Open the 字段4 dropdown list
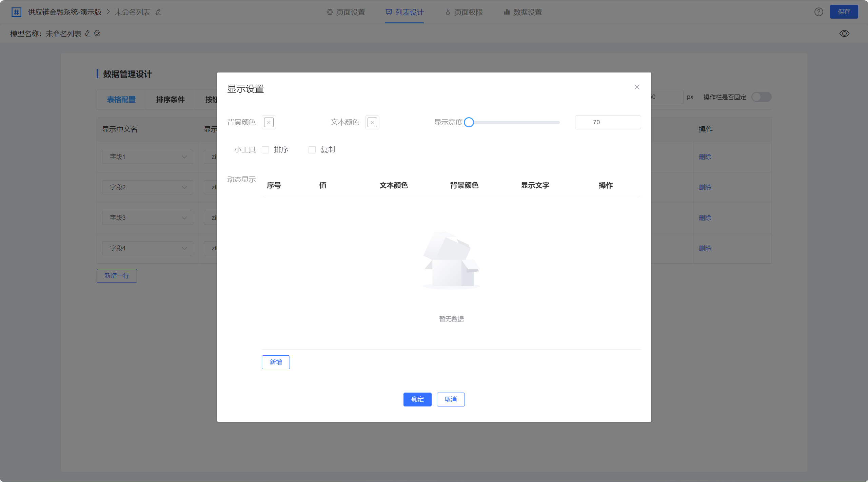 pos(147,248)
